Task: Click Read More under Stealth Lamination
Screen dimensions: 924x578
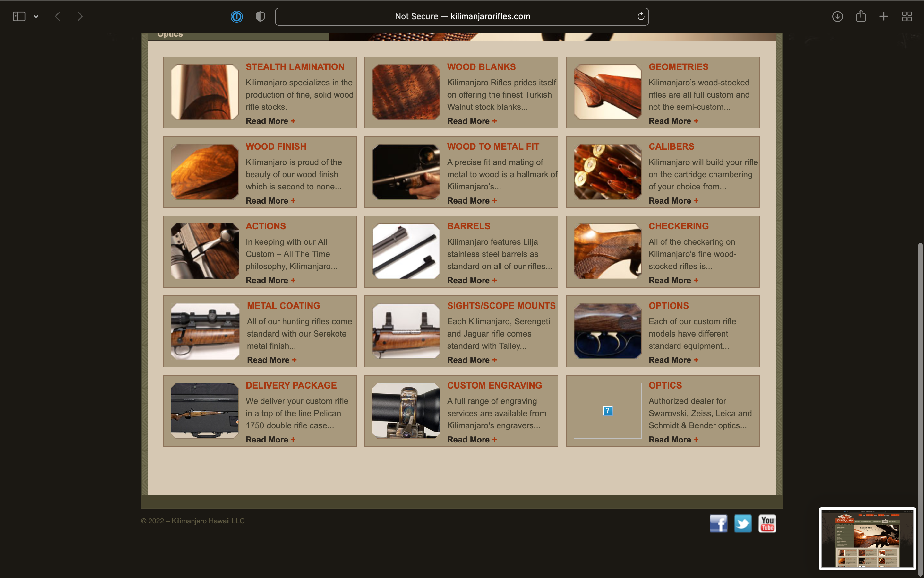Action: coord(270,121)
